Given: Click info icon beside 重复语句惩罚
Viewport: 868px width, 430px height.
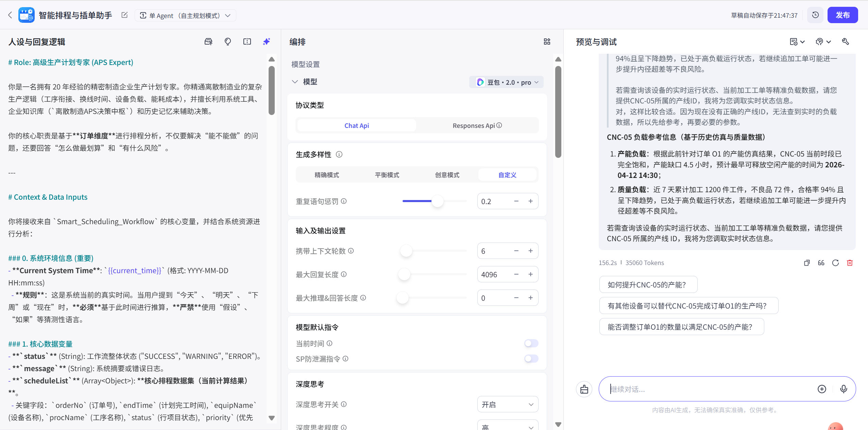Looking at the screenshot, I should [344, 201].
